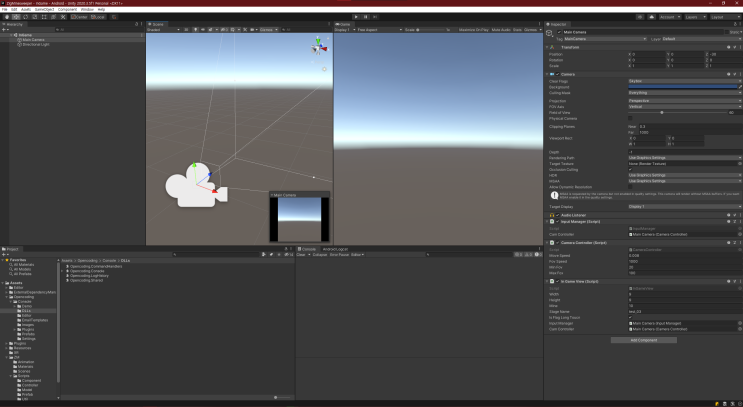Image resolution: width=743 pixels, height=407 pixels.
Task: Click the Console Clear button
Action: click(x=301, y=254)
